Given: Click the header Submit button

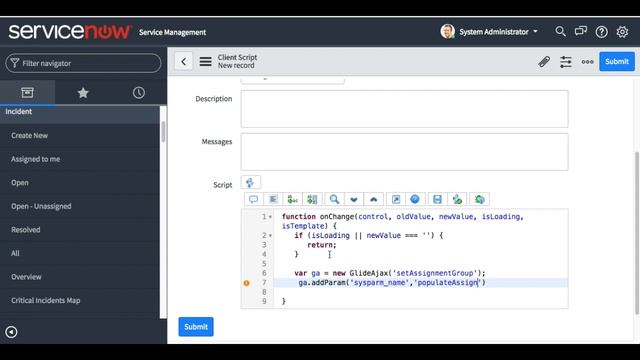Looking at the screenshot, I should (617, 62).
